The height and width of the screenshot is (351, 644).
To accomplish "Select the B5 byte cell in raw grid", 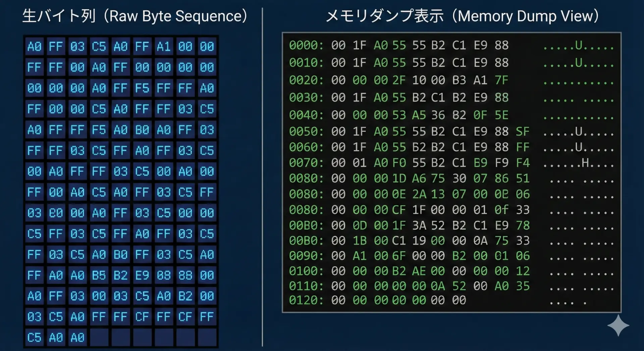I will (x=99, y=275).
